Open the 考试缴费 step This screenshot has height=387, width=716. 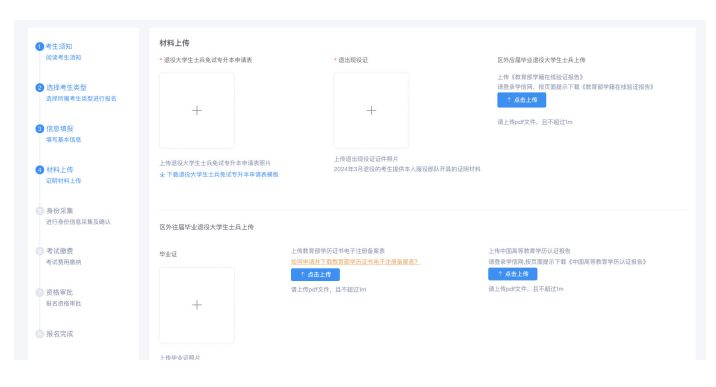point(60,251)
